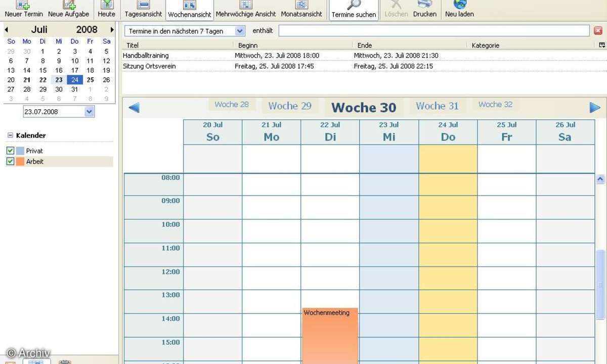The width and height of the screenshot is (607, 364).
Task: Click the Privat blue color swatch
Action: [20, 151]
